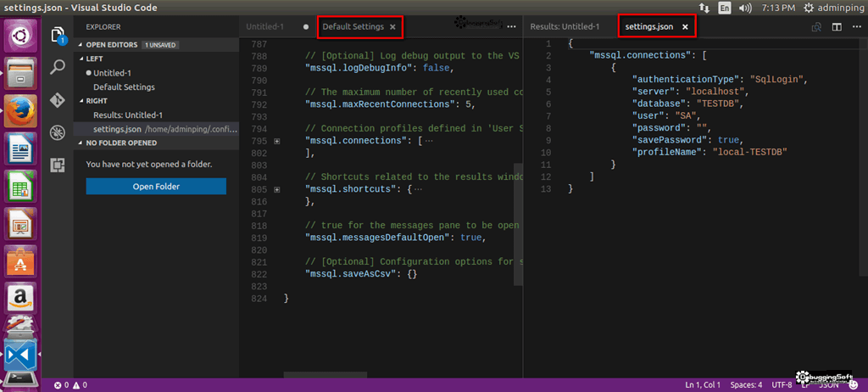Open the Debug view in activity bar
Viewport: 868px width, 392px height.
tap(58, 132)
